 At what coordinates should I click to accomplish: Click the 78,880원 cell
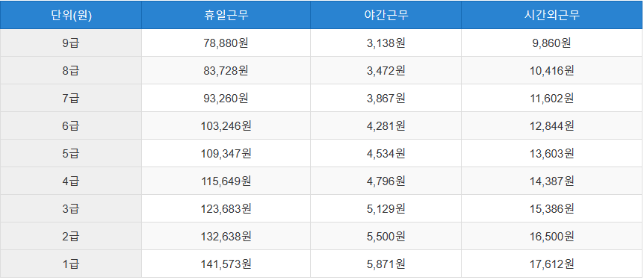[226, 43]
